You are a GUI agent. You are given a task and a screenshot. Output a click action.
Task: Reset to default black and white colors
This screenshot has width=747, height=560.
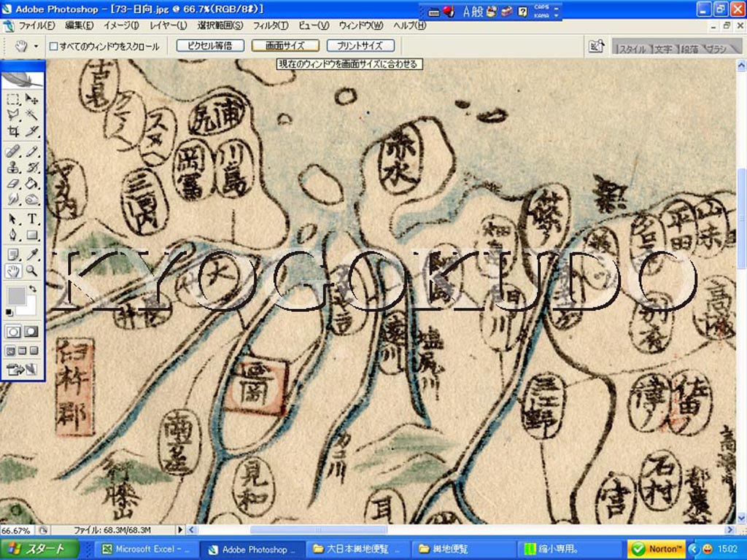[x=9, y=312]
